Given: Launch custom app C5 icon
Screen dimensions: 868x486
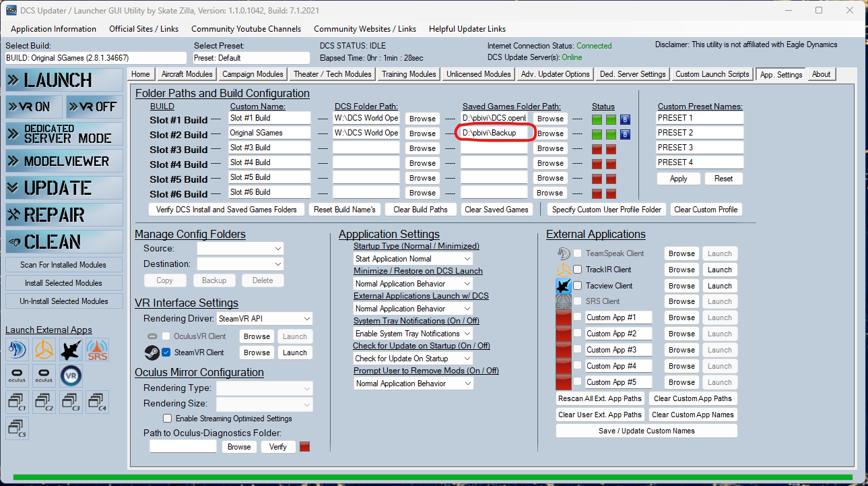Looking at the screenshot, I should click(x=17, y=429).
